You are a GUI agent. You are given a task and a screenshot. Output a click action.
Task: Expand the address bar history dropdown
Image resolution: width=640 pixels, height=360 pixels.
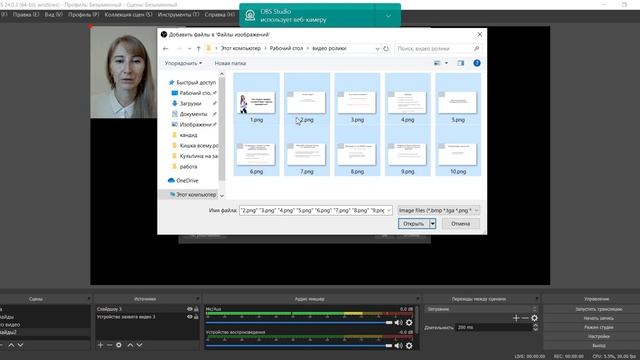377,49
